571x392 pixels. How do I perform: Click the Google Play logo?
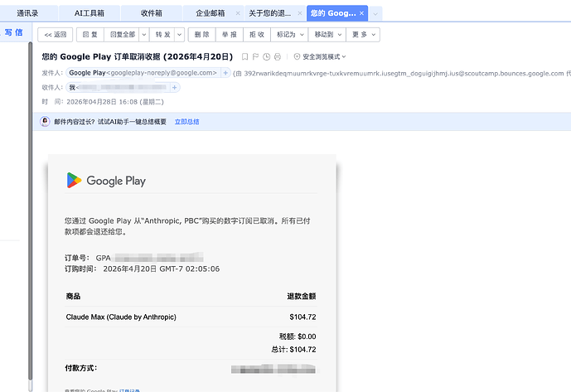[x=106, y=181]
